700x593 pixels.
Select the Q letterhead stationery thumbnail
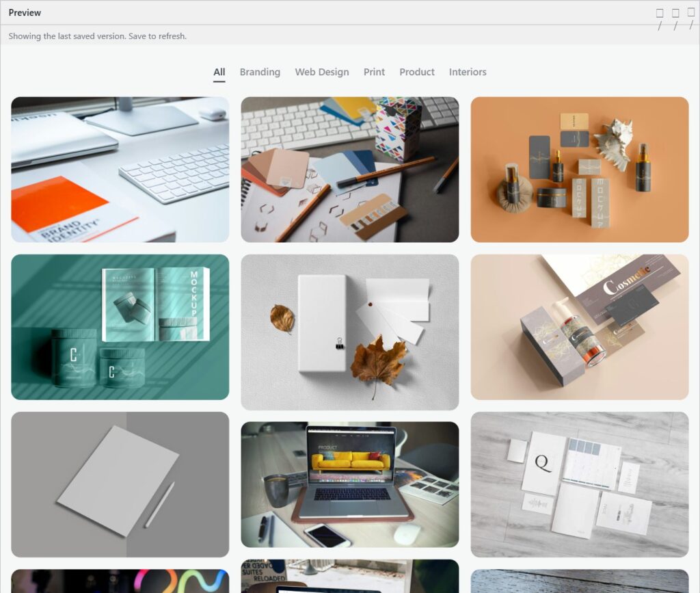point(580,484)
